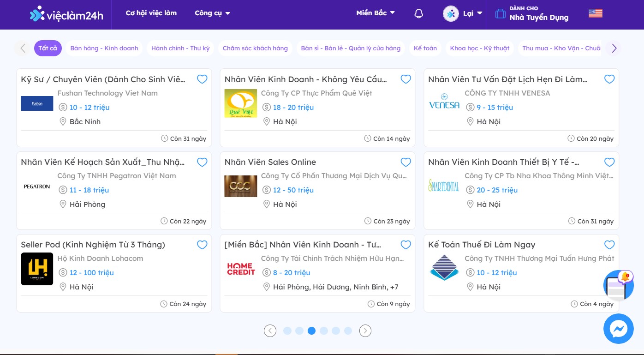Open the Messenger chat bubble icon
Viewport: 644px width, 355px height.
pyautogui.click(x=618, y=329)
